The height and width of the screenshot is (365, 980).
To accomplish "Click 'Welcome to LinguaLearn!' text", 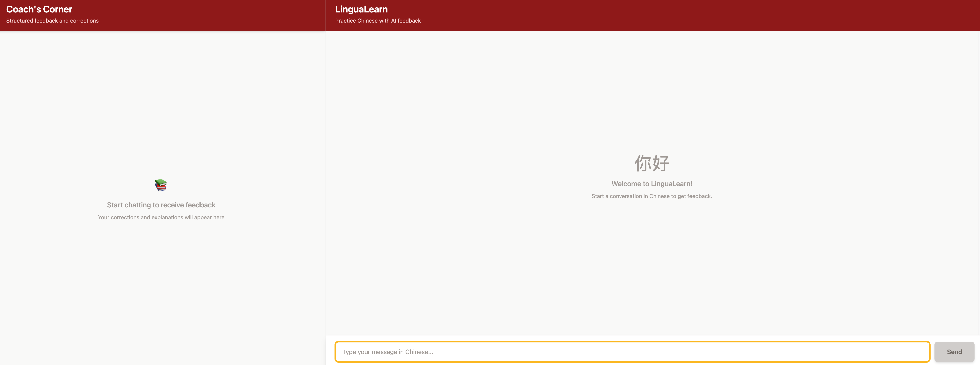I will pos(652,184).
